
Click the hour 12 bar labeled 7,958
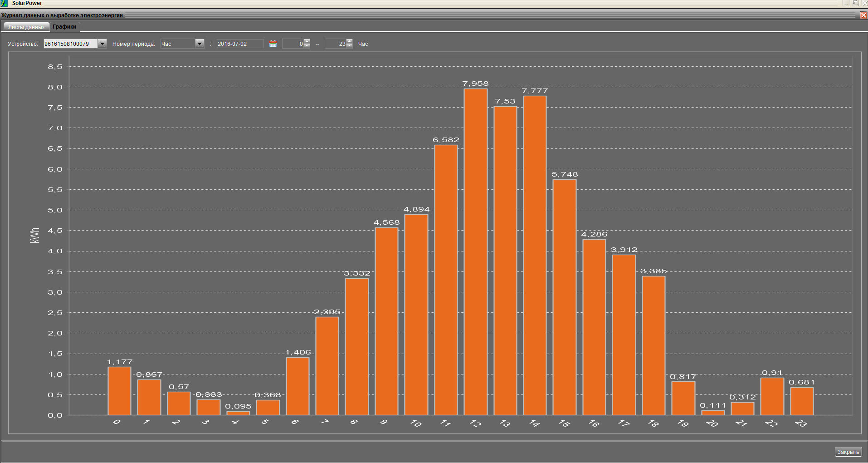pyautogui.click(x=476, y=252)
